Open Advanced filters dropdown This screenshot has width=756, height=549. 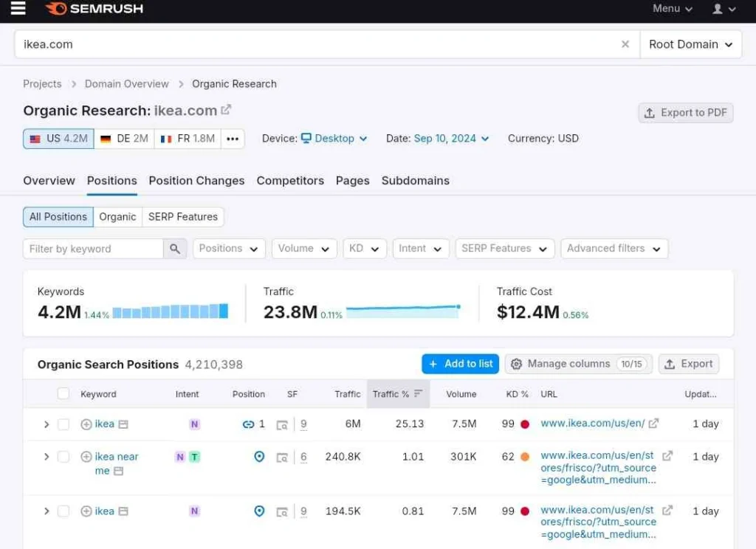[614, 249]
